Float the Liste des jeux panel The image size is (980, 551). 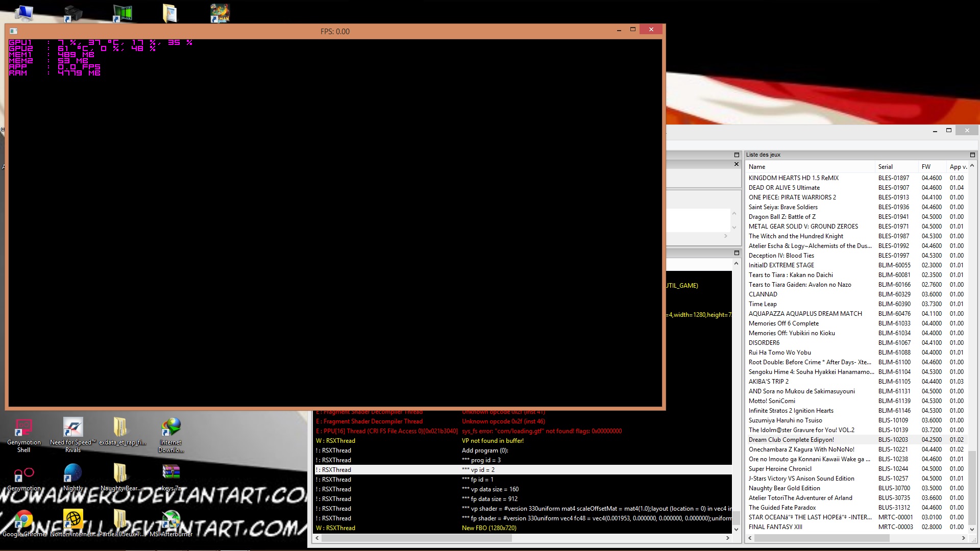972,155
